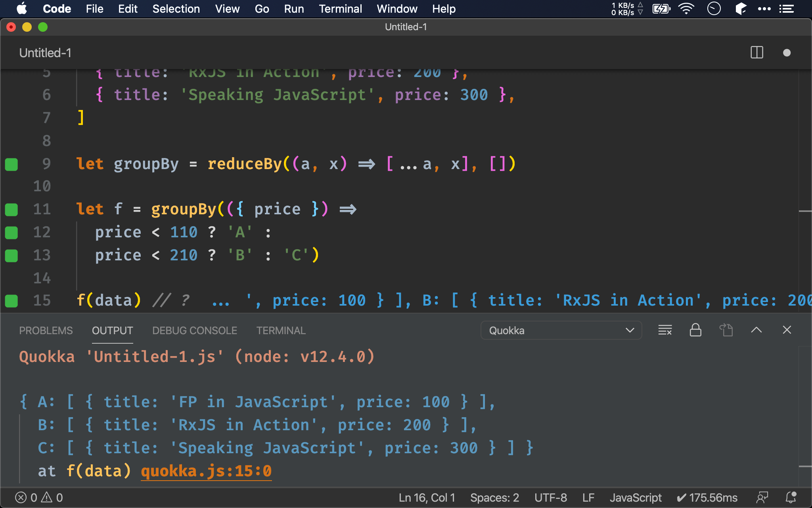Switch to the PROBLEMS panel tab
This screenshot has width=812, height=508.
click(46, 331)
